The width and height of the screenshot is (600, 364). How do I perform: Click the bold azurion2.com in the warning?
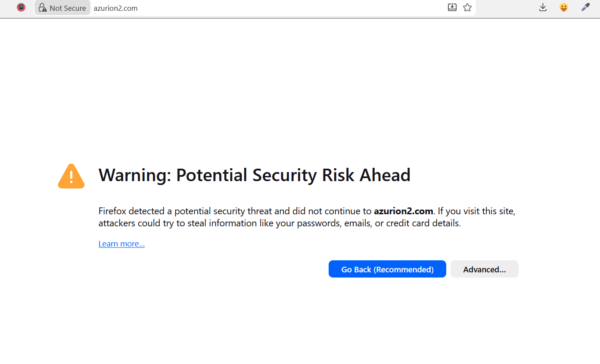403,211
